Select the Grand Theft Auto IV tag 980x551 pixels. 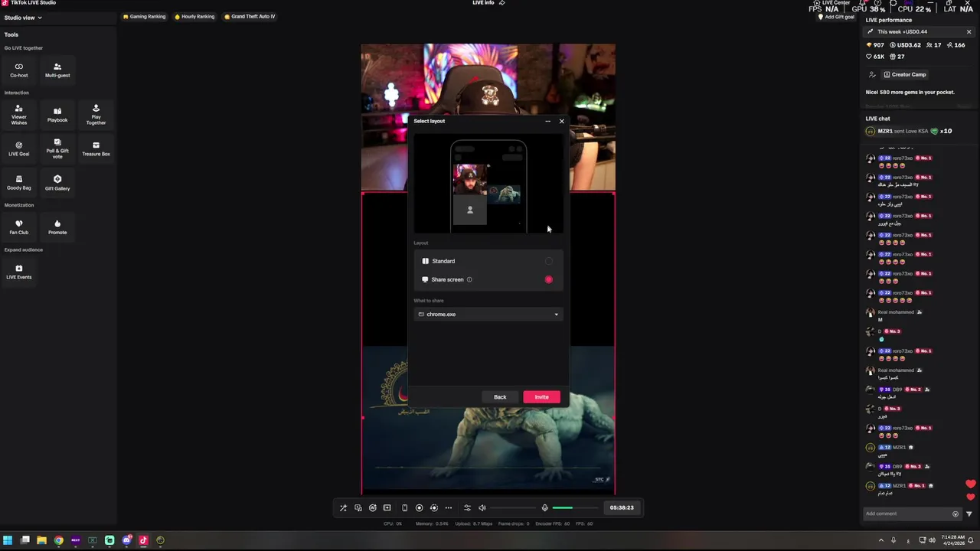tap(250, 16)
